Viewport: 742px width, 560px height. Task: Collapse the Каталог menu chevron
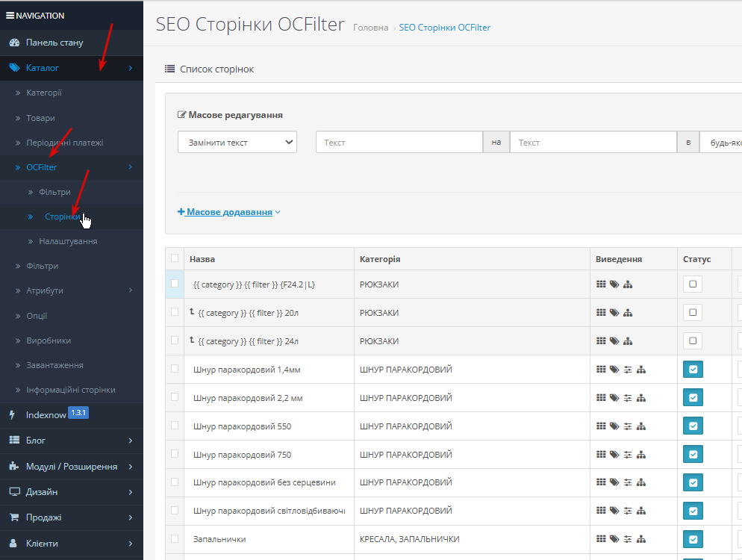130,68
